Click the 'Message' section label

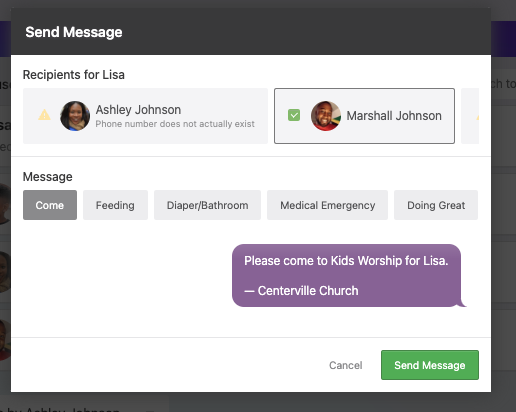click(x=48, y=177)
